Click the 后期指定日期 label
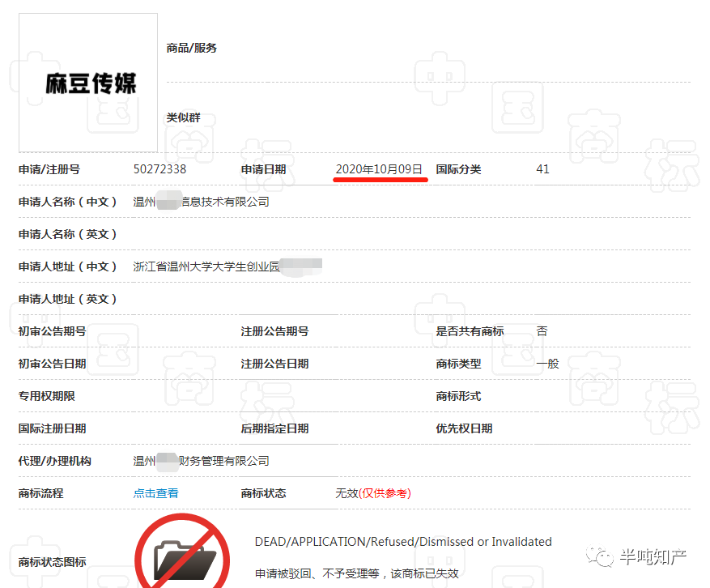 (275, 428)
